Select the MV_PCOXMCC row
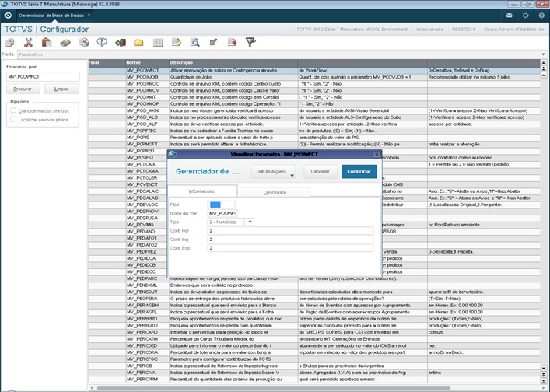Image resolution: width=550 pixels, height=392 pixels. (x=314, y=84)
